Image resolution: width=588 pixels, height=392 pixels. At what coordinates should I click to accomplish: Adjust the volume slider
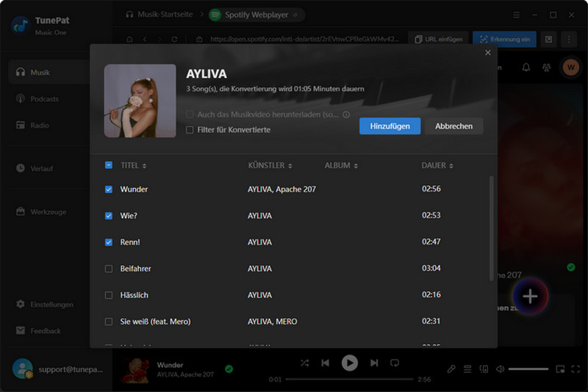[x=528, y=369]
